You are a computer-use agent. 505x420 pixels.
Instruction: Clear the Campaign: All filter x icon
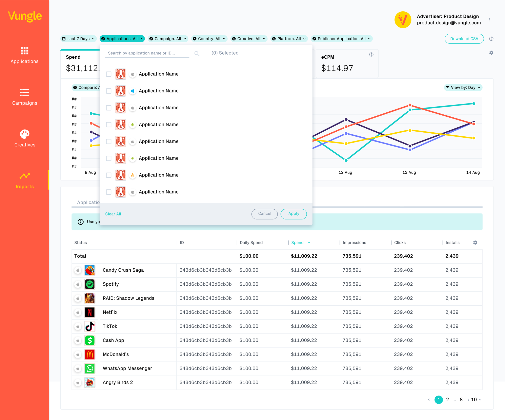point(151,39)
